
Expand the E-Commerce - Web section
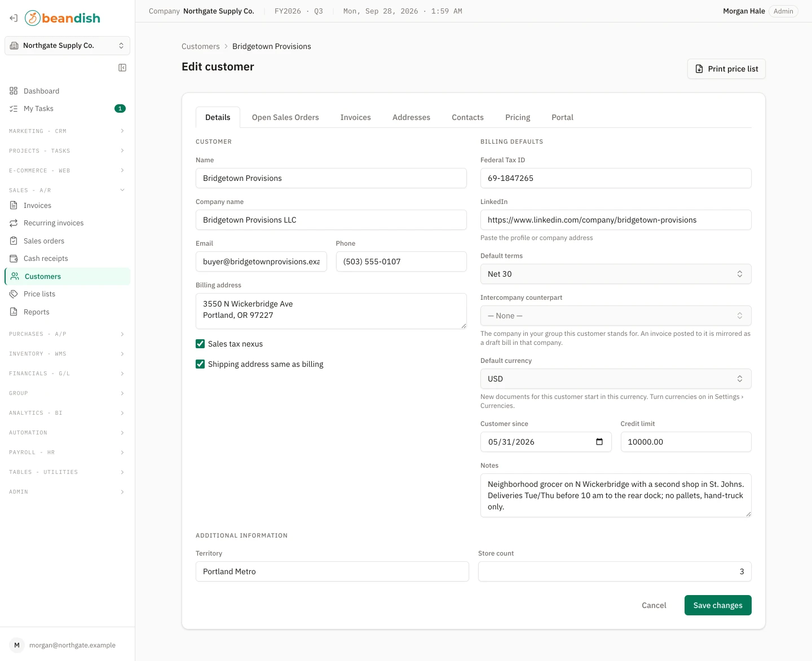pyautogui.click(x=67, y=171)
